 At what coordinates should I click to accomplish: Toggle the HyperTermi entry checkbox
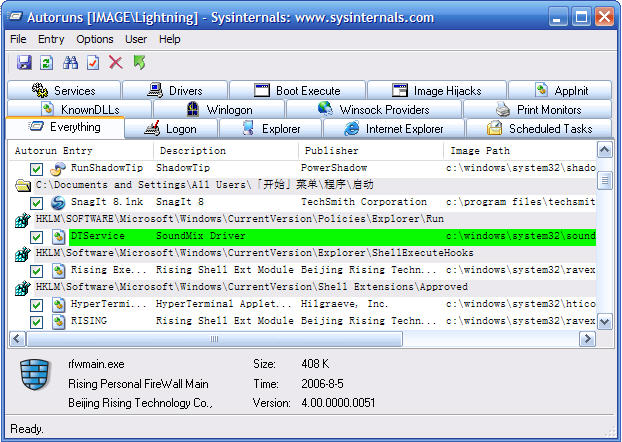pyautogui.click(x=36, y=306)
